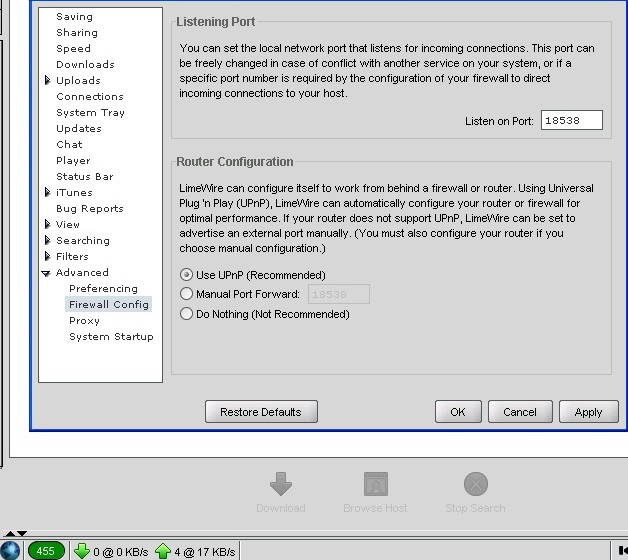
Task: Open the Chat options page
Action: 69,144
